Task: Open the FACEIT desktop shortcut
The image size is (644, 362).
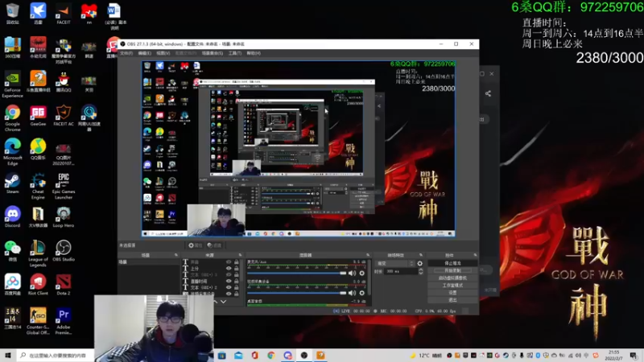Action: tap(64, 14)
